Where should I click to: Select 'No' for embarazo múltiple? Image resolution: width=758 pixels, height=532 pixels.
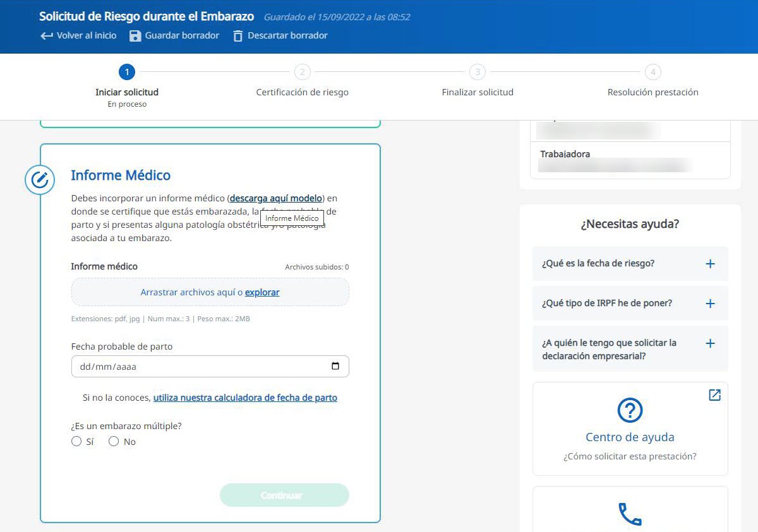tap(114, 442)
